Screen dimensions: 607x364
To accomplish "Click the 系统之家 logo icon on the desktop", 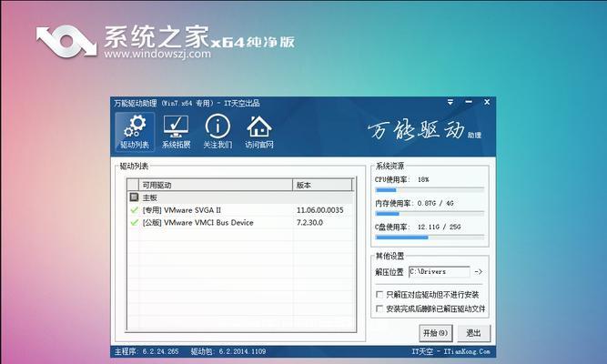I will pyautogui.click(x=66, y=42).
